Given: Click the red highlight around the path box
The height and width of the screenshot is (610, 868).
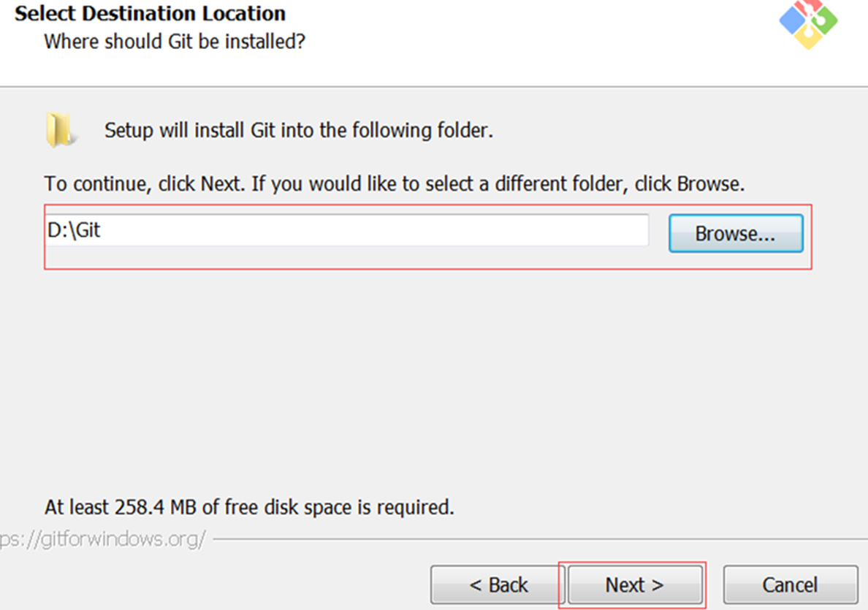Looking at the screenshot, I should click(x=427, y=207).
